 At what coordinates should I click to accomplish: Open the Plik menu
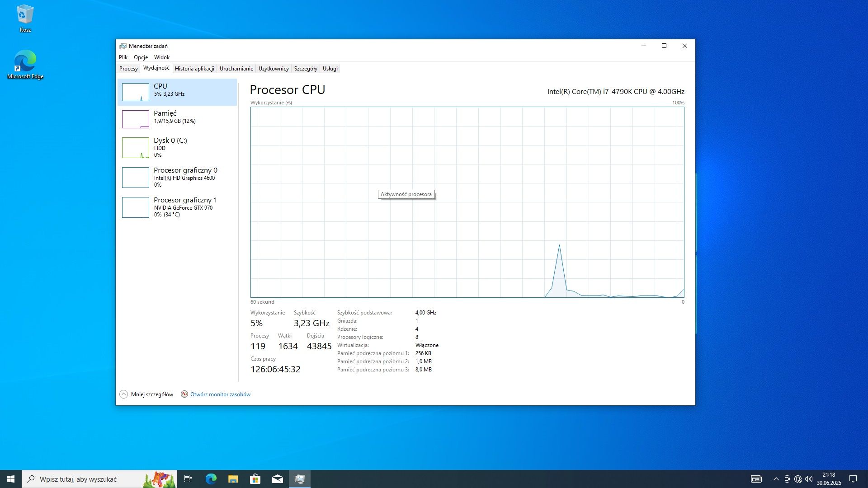click(123, 57)
